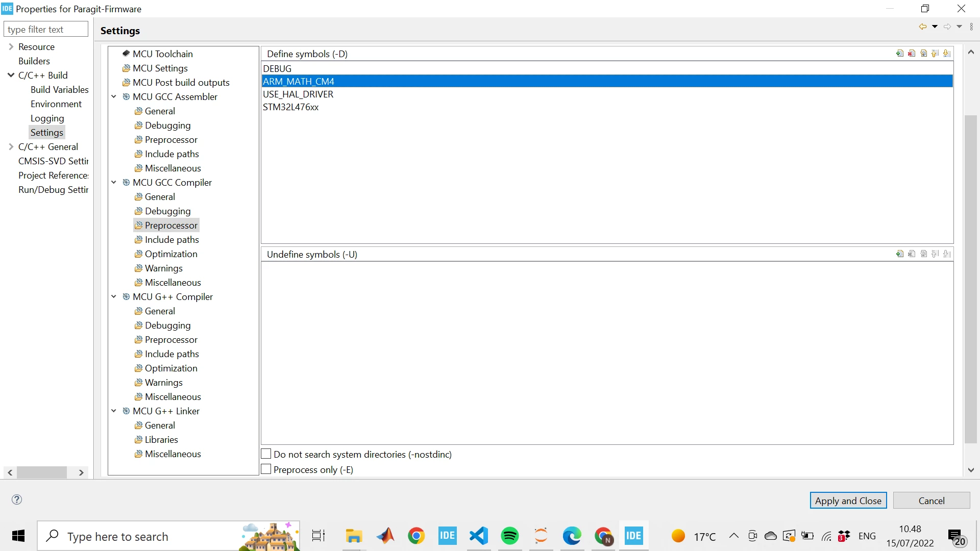Select the ARM_MATH_CM4 symbol

coord(607,81)
